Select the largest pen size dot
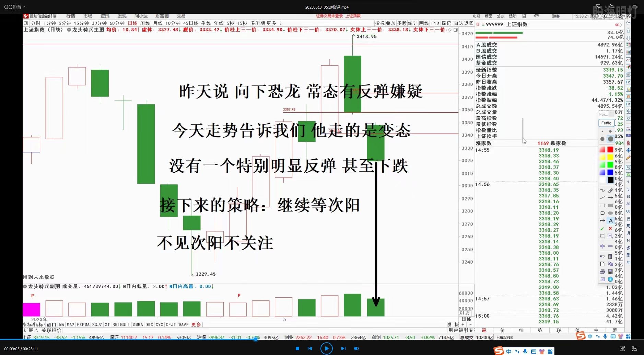Viewport: 644px width, 355px height. click(610, 139)
